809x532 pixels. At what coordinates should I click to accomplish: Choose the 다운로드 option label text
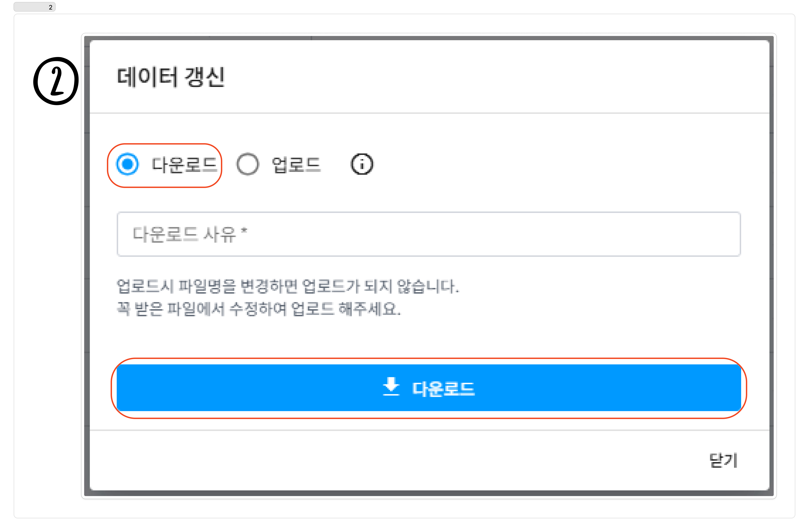(x=184, y=165)
